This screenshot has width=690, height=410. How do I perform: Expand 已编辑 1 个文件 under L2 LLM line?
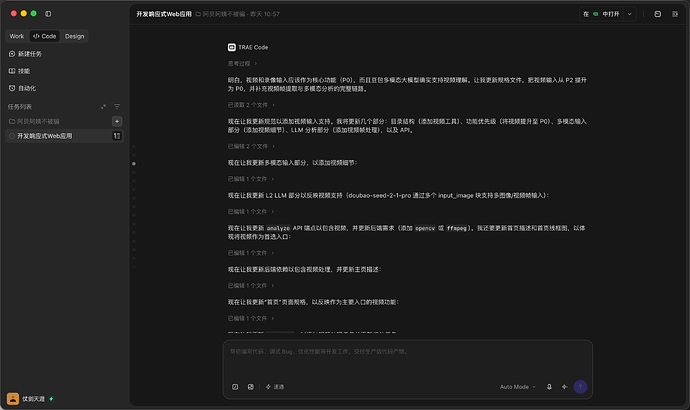[251, 211]
